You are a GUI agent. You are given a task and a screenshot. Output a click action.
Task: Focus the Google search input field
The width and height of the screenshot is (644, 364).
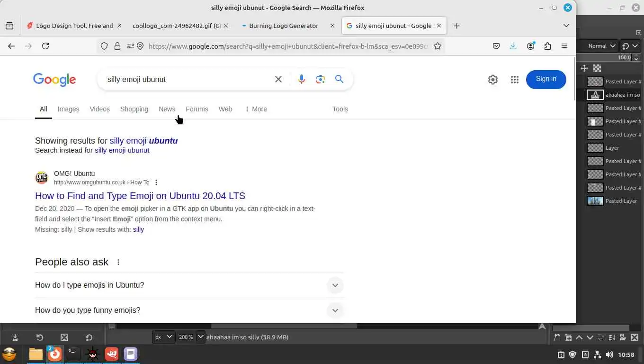pos(188,79)
